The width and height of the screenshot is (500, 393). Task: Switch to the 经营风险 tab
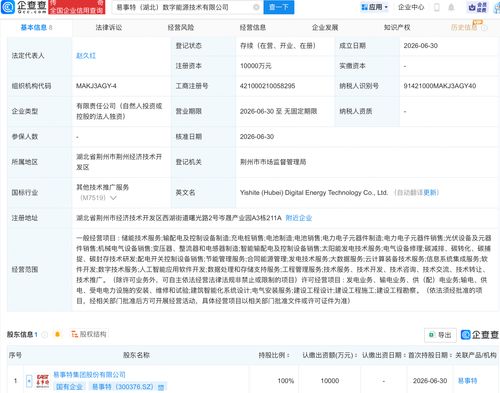pyautogui.click(x=181, y=27)
